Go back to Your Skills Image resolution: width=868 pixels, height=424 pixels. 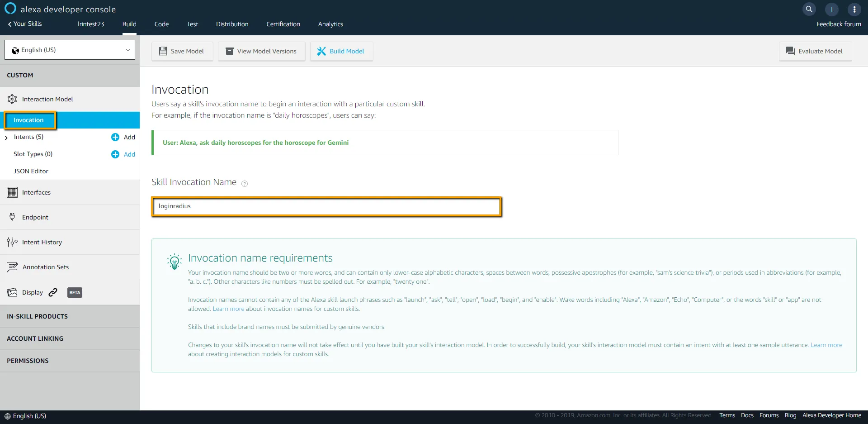tap(25, 24)
